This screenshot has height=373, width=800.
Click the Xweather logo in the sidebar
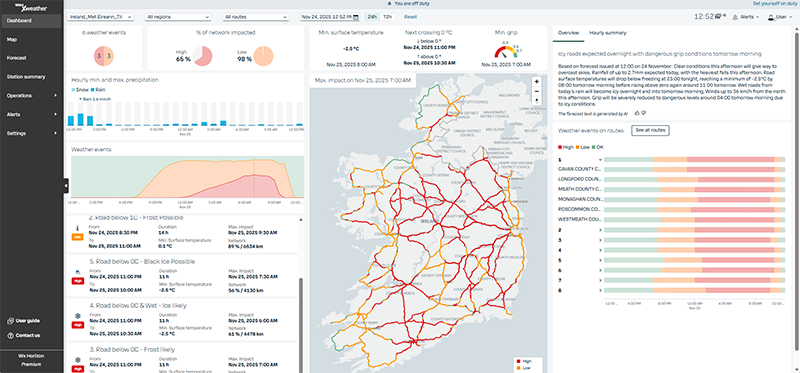[32, 7]
